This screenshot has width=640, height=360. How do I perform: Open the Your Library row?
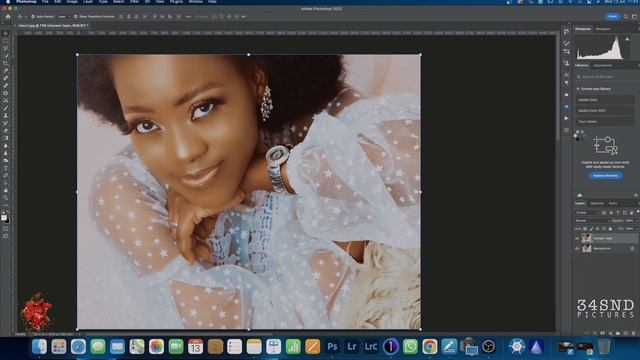[605, 121]
